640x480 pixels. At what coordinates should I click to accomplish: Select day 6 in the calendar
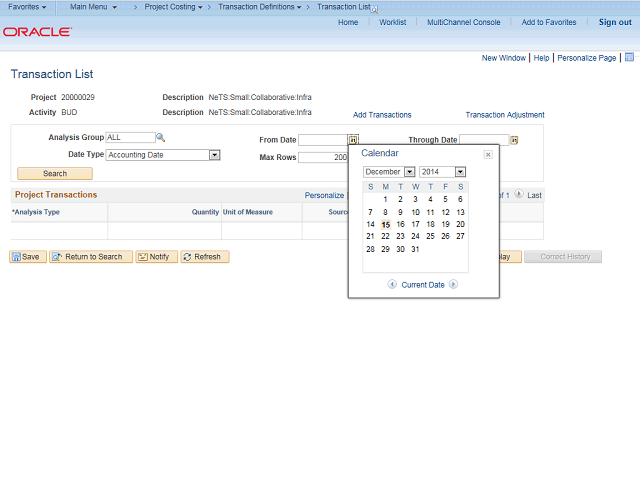460,199
